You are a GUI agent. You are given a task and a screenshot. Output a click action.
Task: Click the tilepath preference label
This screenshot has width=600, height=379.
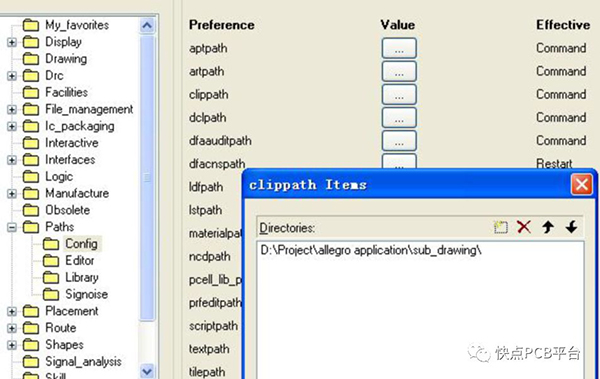click(x=207, y=372)
